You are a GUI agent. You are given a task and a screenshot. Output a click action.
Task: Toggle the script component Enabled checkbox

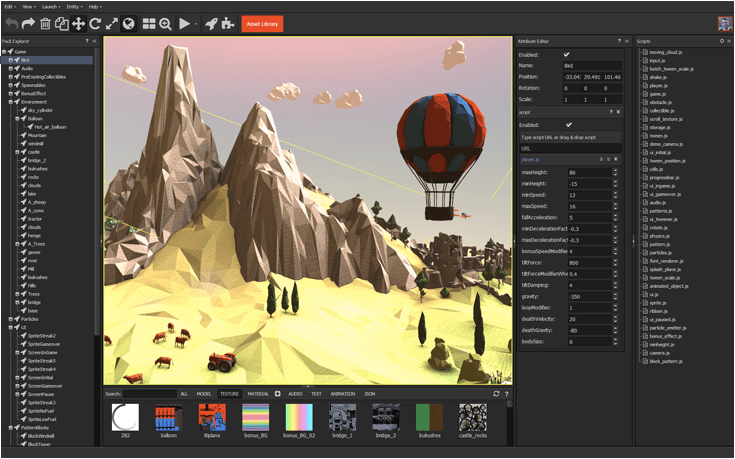569,125
